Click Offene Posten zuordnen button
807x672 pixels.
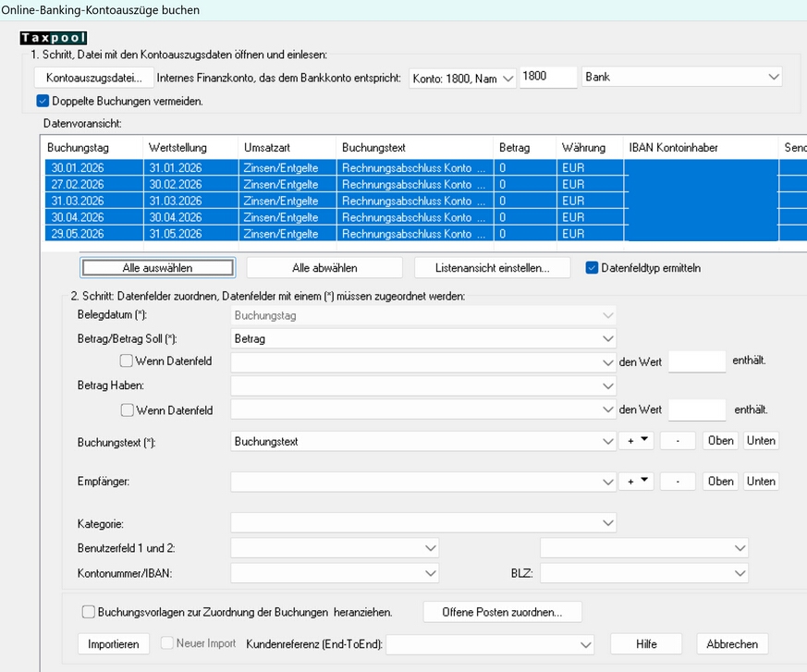502,612
